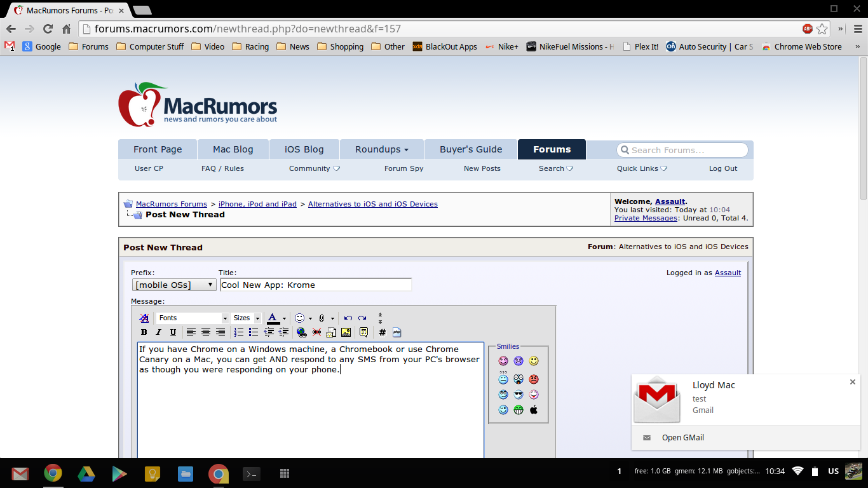This screenshot has width=868, height=488.
Task: Click the Adblock Plus extension icon
Action: click(808, 29)
